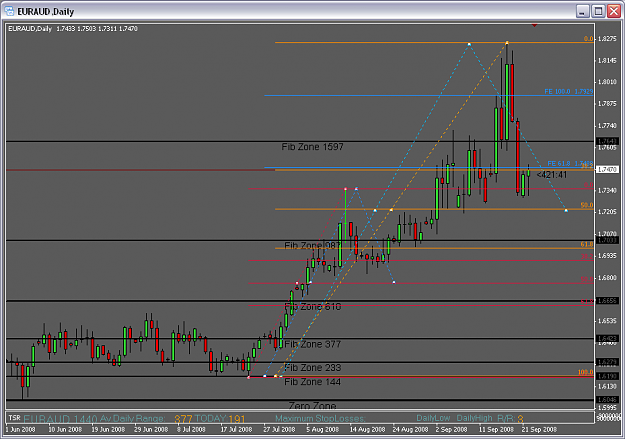The width and height of the screenshot is (625, 439).
Task: Click the 1.8010 price scale value
Action: pyautogui.click(x=607, y=82)
